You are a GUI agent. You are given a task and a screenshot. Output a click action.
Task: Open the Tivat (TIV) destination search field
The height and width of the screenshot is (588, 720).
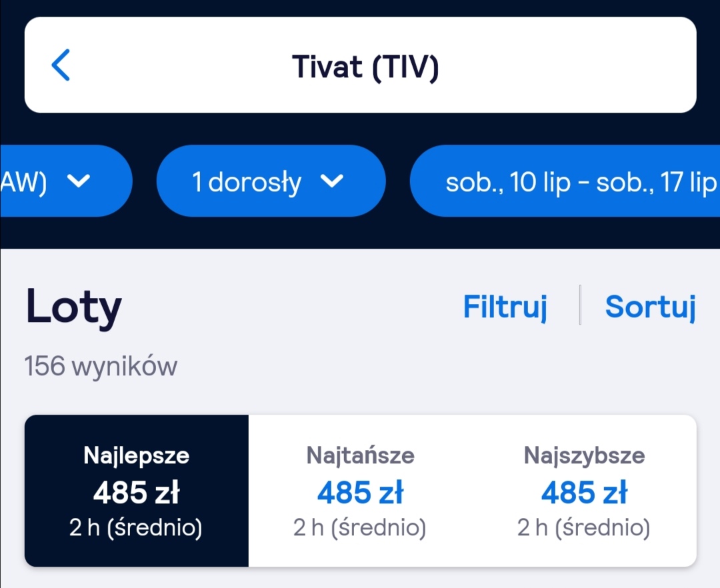click(x=361, y=65)
